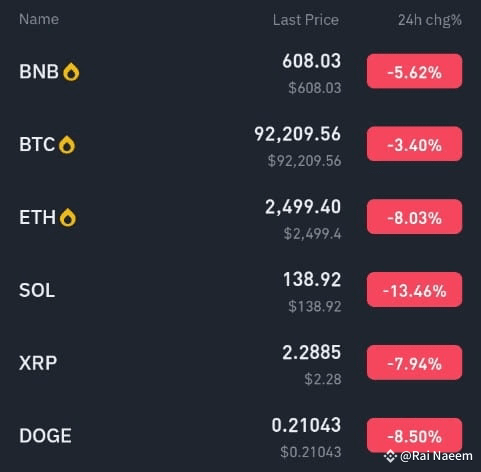Tap the -5.62% change badge for BNB
This screenshot has width=481, height=472.
coord(414,71)
